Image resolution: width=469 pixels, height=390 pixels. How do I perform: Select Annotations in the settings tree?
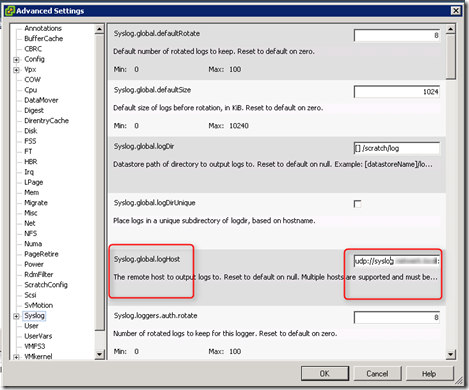point(43,28)
